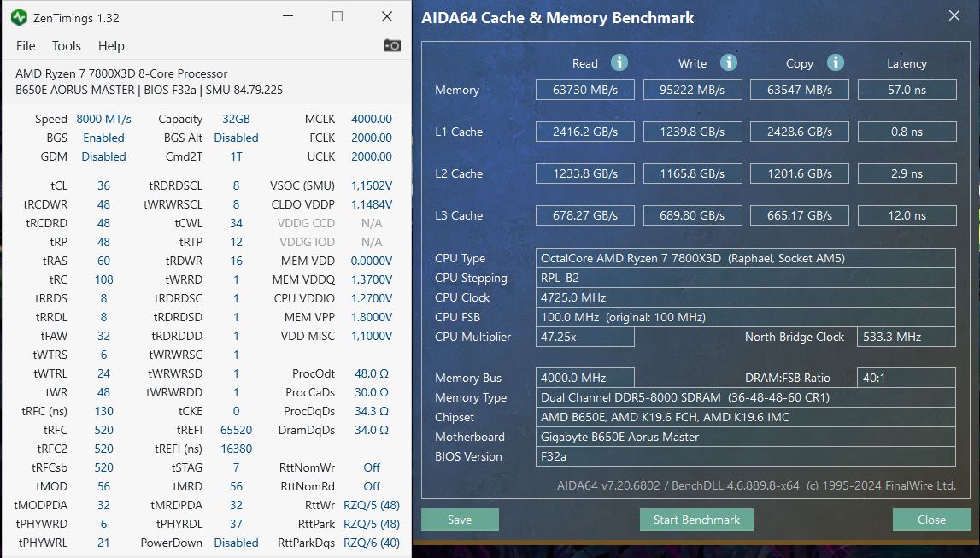
Task: Open the Write info icon in AIDA64
Action: 729,62
